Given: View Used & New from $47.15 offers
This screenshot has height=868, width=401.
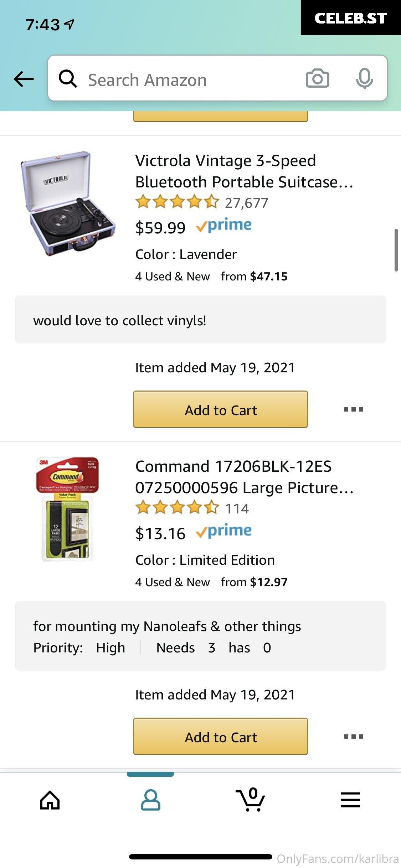Looking at the screenshot, I should coord(211,276).
